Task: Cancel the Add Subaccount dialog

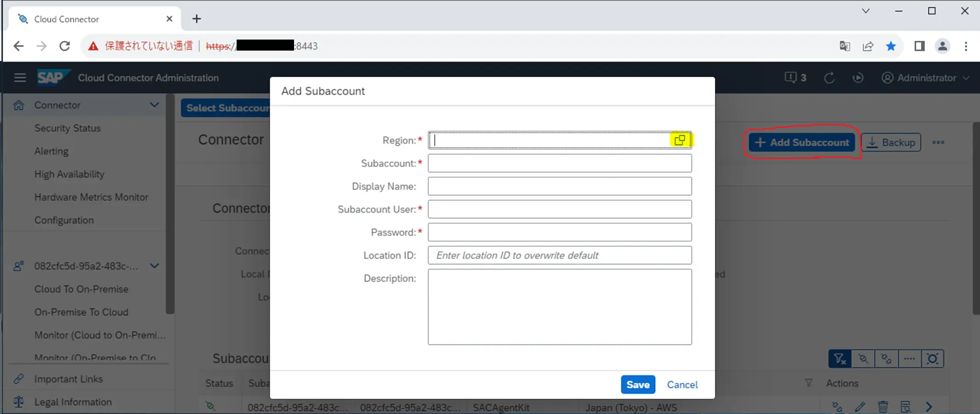Action: [682, 385]
